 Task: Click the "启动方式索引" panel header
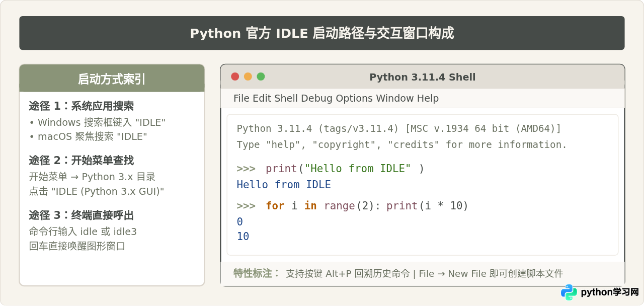coord(112,79)
